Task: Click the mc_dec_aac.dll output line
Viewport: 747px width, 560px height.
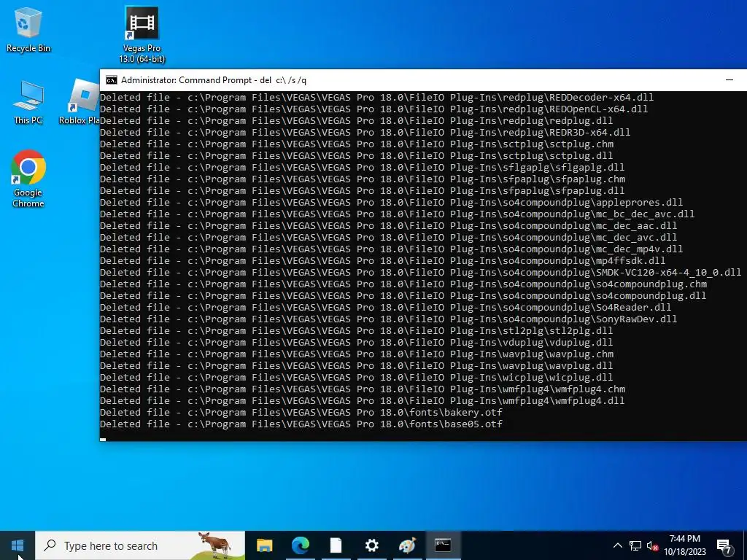Action: [x=388, y=226]
